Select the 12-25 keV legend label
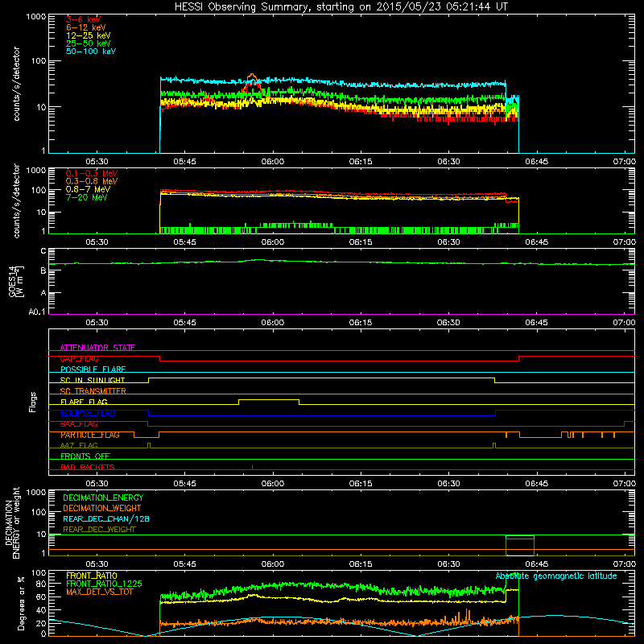The image size is (644, 644). (89, 35)
